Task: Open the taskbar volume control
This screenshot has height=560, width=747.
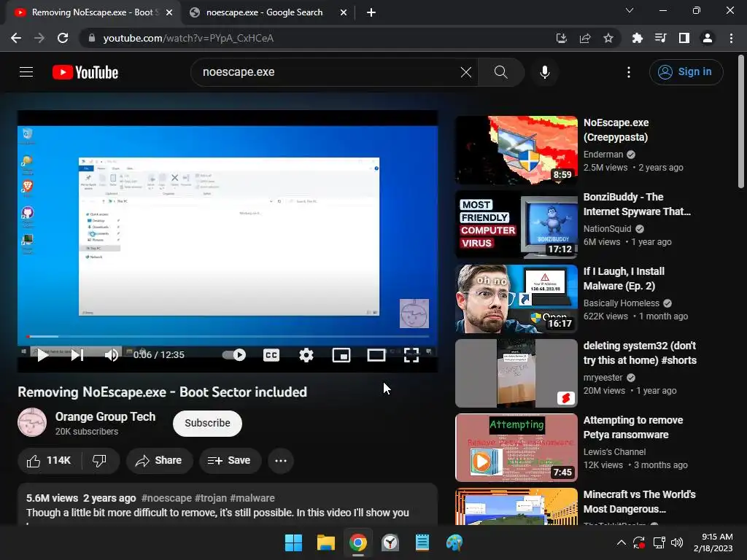Action: (677, 542)
